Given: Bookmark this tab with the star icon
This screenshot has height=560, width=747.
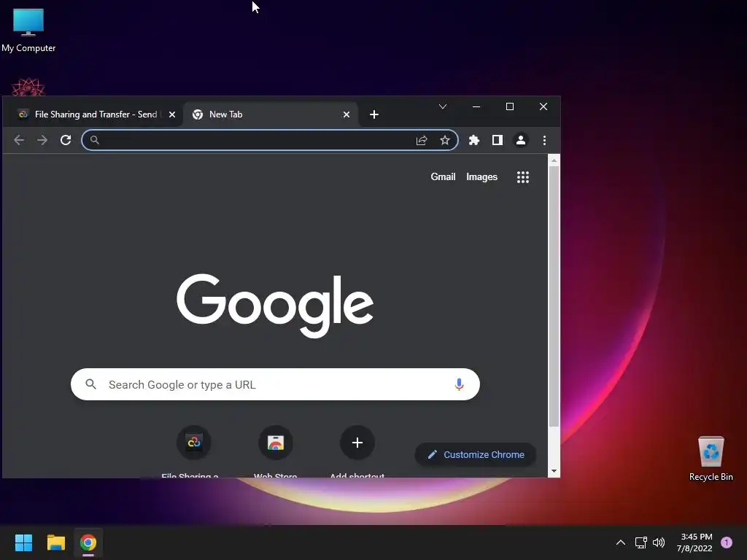Looking at the screenshot, I should point(445,140).
